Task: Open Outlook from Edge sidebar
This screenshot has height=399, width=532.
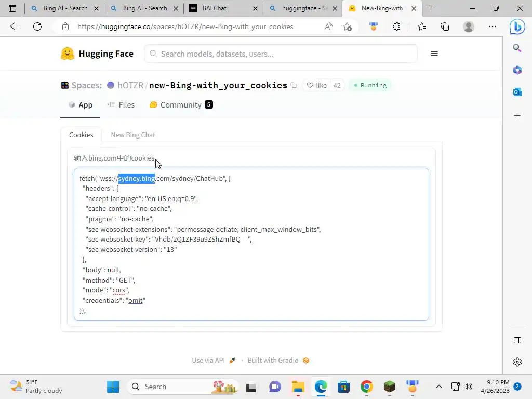Action: (x=517, y=91)
